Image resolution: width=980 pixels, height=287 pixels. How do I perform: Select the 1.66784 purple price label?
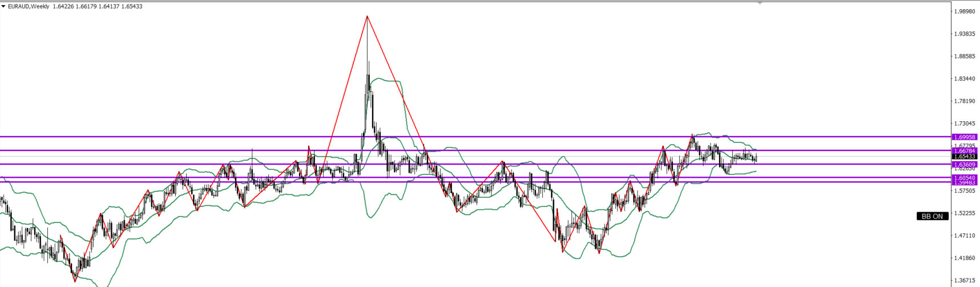tap(964, 151)
